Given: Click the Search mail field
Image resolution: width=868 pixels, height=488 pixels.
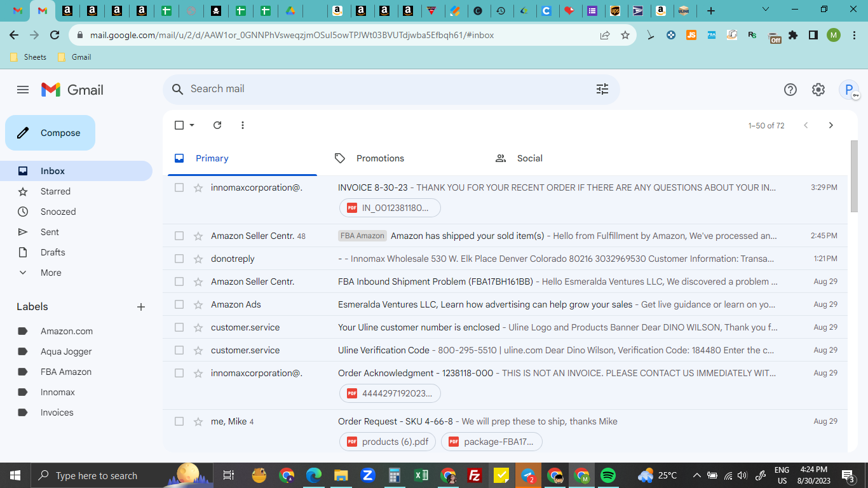Looking at the screenshot, I should pyautogui.click(x=391, y=89).
